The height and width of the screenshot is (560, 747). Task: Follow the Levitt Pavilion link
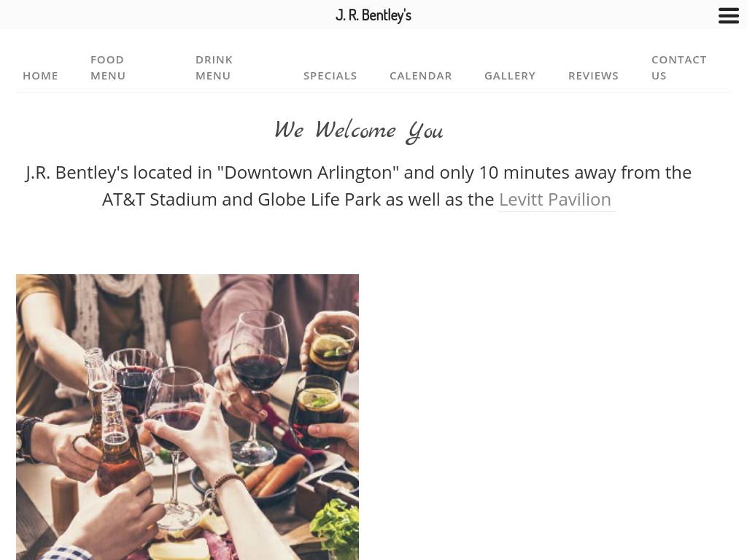pyautogui.click(x=555, y=200)
